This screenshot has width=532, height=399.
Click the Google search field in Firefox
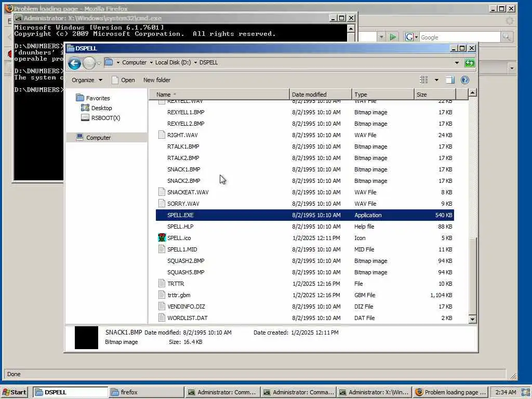pyautogui.click(x=460, y=37)
